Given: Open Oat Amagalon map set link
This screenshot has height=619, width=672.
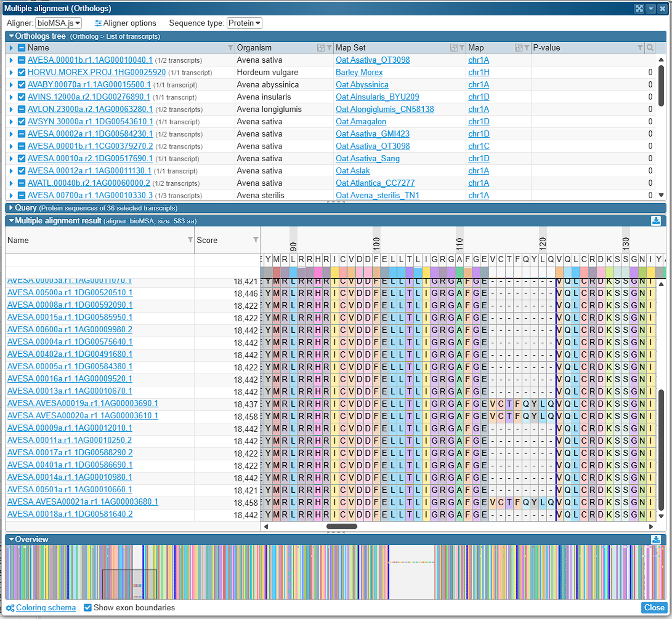Looking at the screenshot, I should [x=361, y=121].
